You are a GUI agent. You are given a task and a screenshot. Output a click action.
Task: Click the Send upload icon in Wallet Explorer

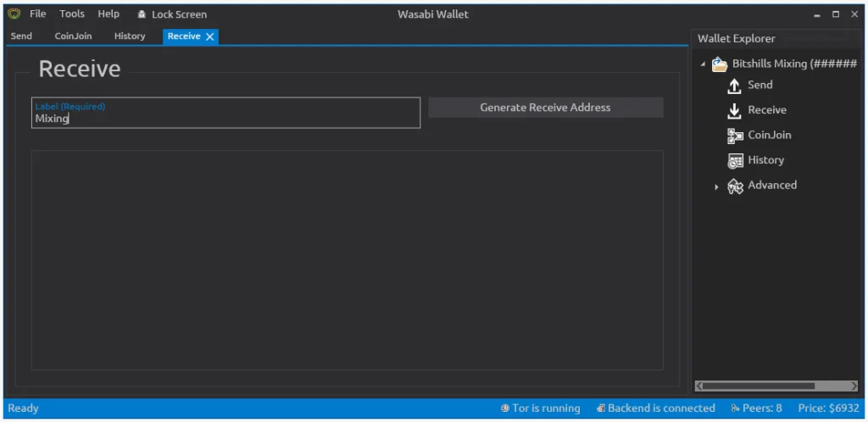735,86
